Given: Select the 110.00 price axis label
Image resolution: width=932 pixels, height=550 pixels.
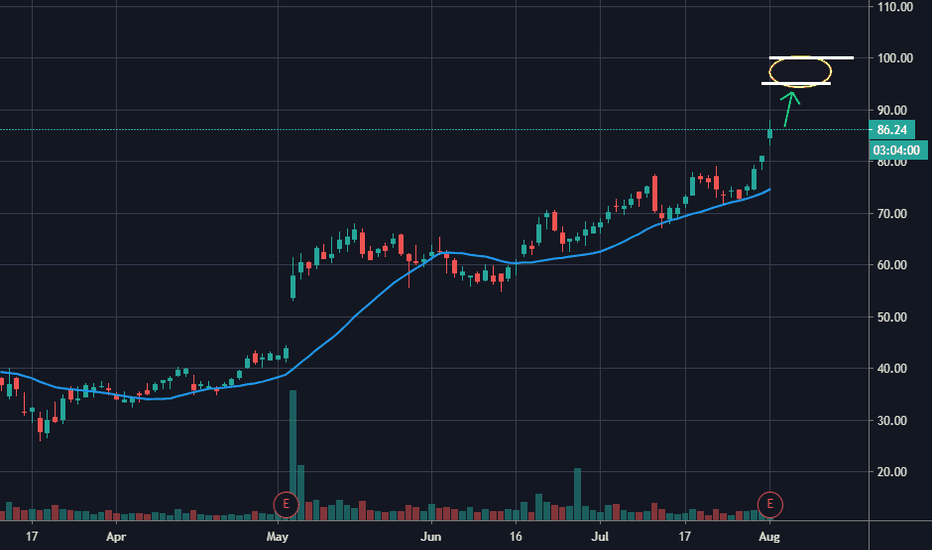Looking at the screenshot, I should point(895,7).
